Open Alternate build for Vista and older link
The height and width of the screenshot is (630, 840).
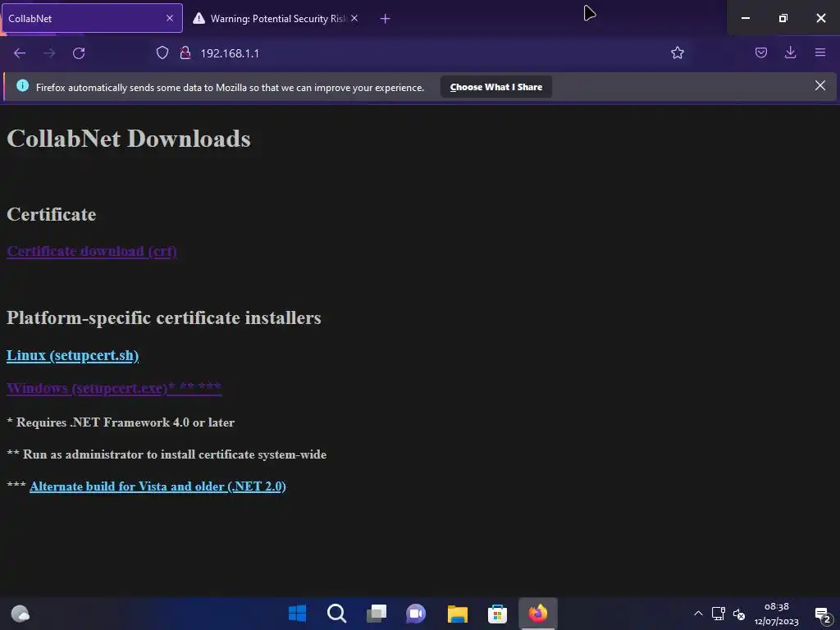click(157, 486)
